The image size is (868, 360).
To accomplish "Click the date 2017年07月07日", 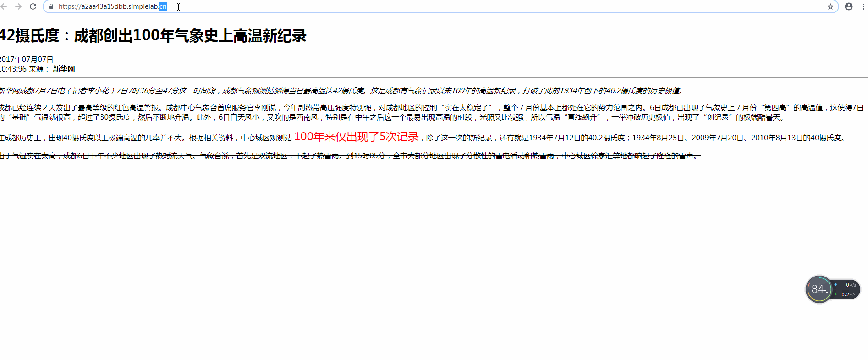I will pos(27,59).
